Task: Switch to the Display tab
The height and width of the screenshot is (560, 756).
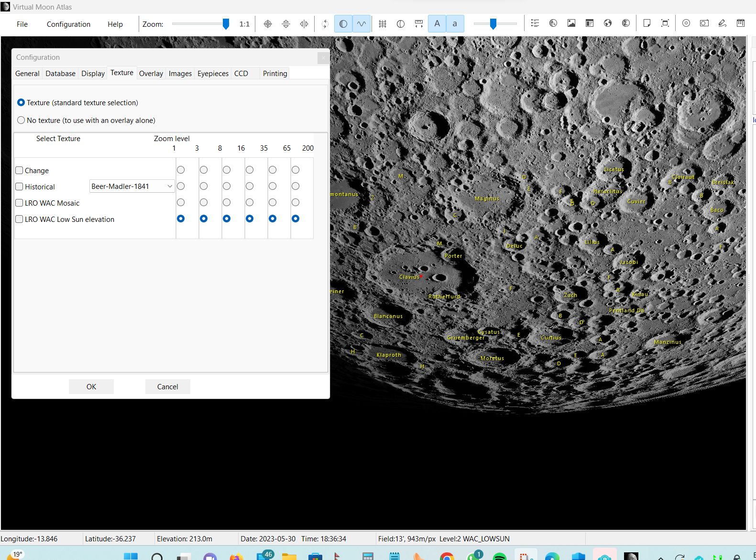Action: 93,74
